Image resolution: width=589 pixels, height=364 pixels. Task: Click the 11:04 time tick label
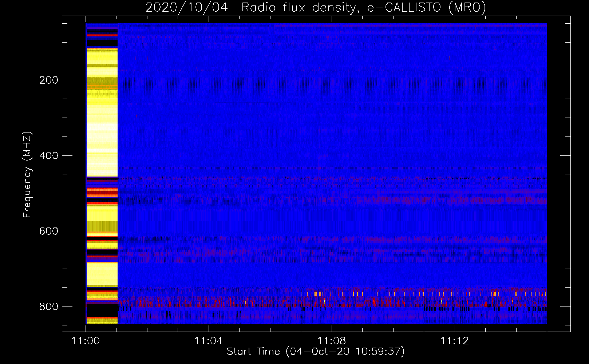pos(209,341)
